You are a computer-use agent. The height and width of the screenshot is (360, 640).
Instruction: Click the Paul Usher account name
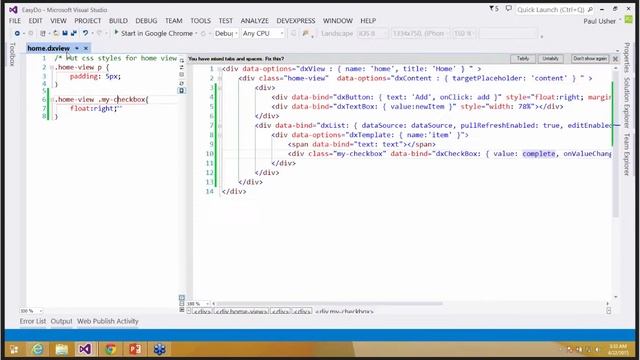pyautogui.click(x=599, y=21)
